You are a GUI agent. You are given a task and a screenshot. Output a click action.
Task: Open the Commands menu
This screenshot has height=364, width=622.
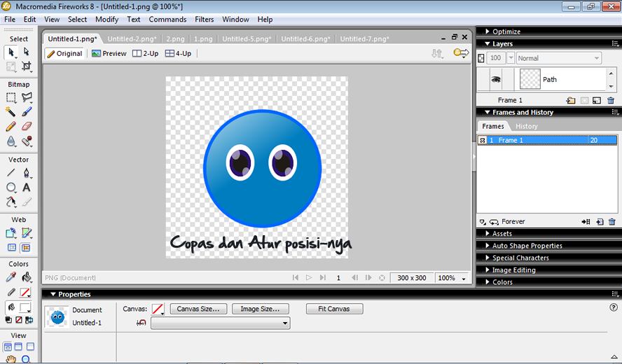(167, 20)
